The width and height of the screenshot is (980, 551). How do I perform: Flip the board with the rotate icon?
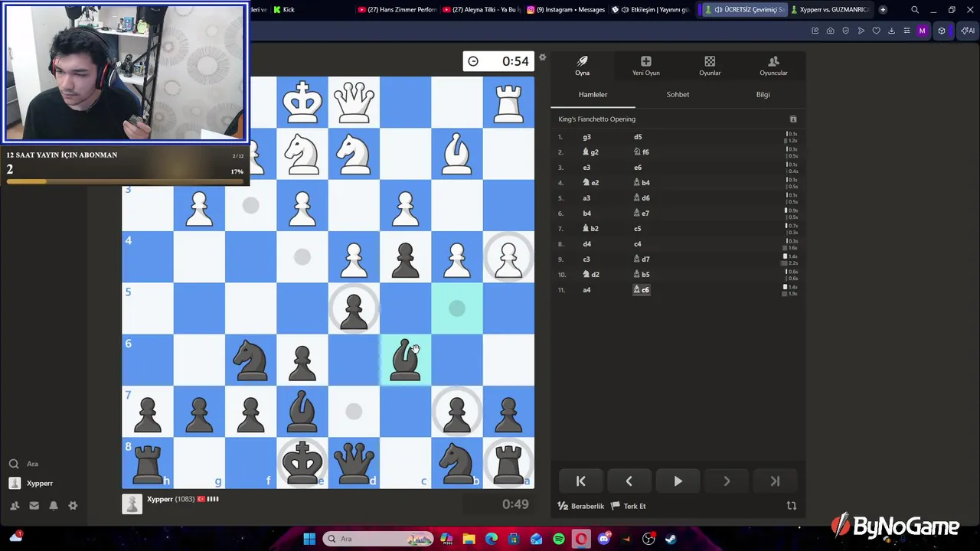point(792,506)
